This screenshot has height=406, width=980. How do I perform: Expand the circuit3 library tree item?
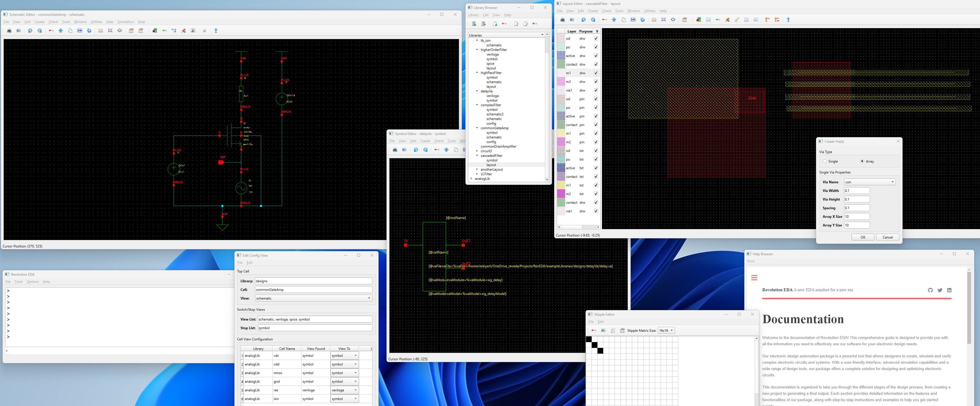click(x=477, y=151)
